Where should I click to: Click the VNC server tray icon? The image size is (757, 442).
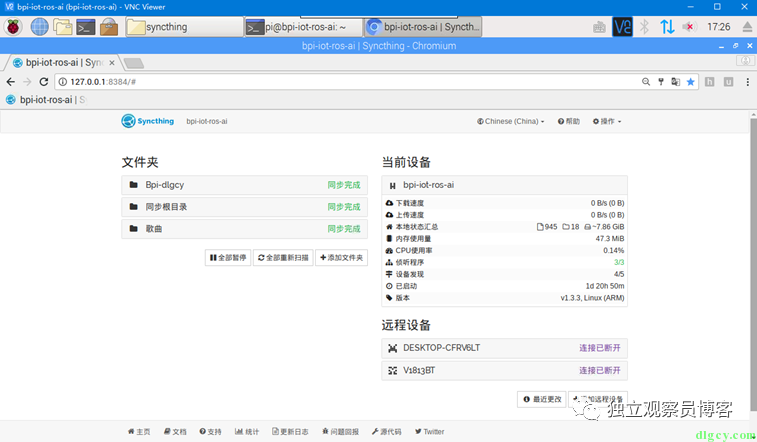(x=622, y=27)
